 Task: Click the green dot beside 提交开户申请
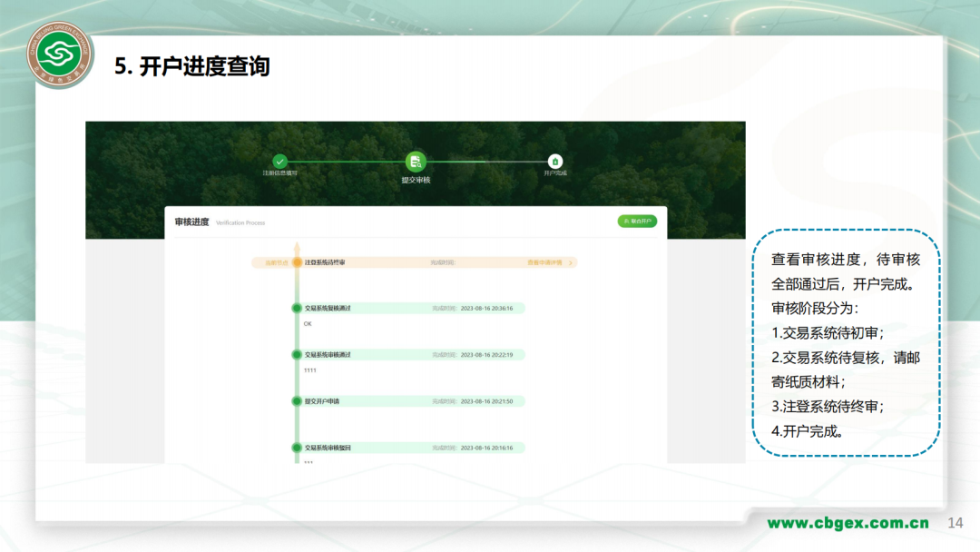pos(297,399)
